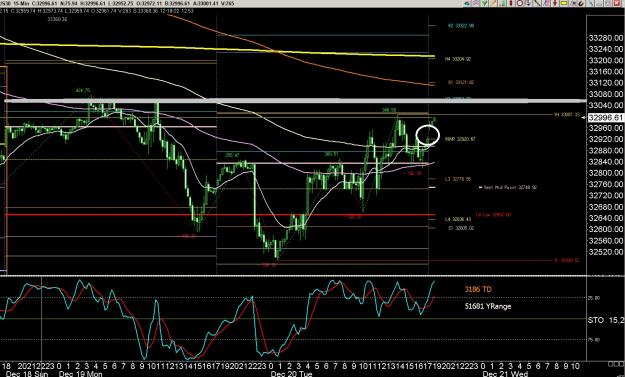Click the S1 pivot level label

point(461,228)
